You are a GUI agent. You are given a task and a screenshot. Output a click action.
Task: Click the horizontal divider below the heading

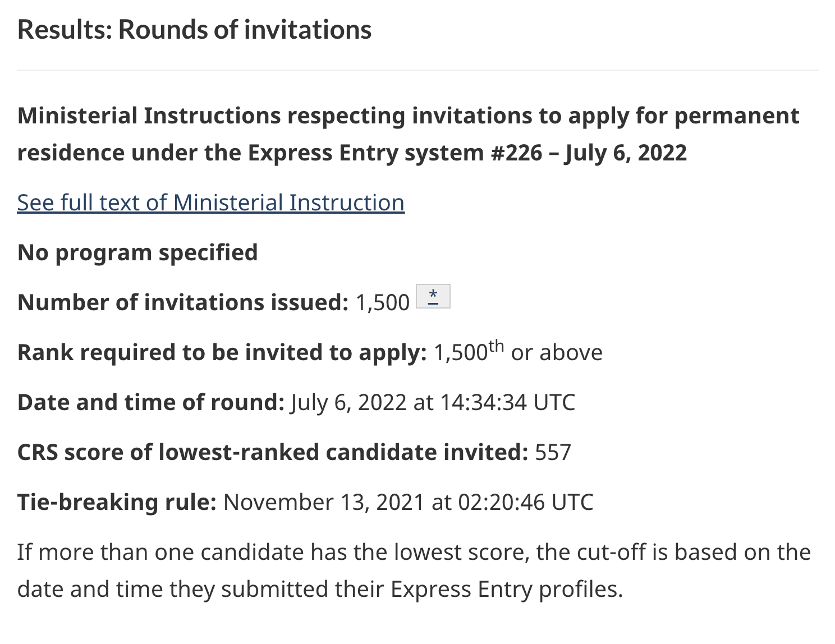click(x=417, y=70)
